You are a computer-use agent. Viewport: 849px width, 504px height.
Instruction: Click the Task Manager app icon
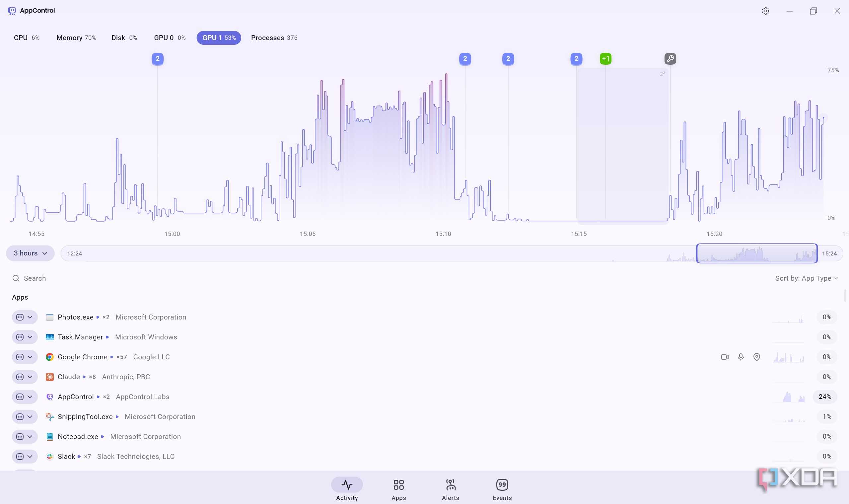point(49,337)
